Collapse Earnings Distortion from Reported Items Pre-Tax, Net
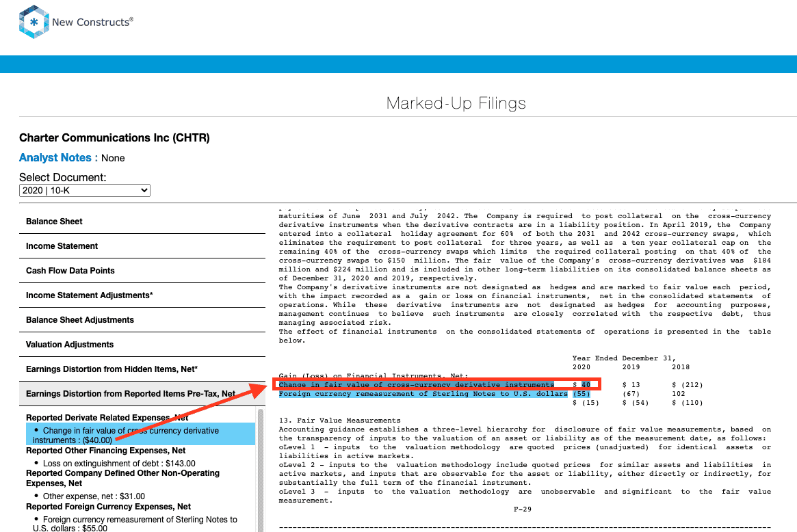Viewport: 797px width, 532px height. [x=142, y=394]
